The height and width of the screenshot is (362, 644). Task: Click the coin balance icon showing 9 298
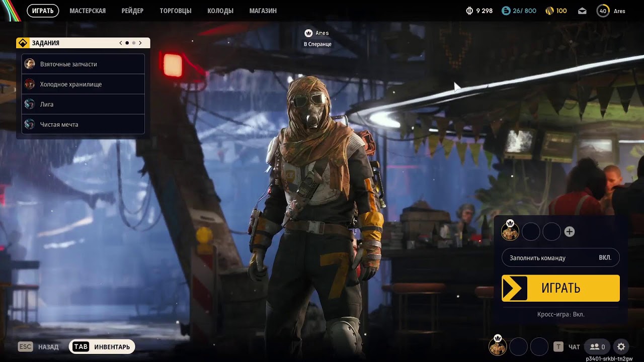tap(470, 11)
